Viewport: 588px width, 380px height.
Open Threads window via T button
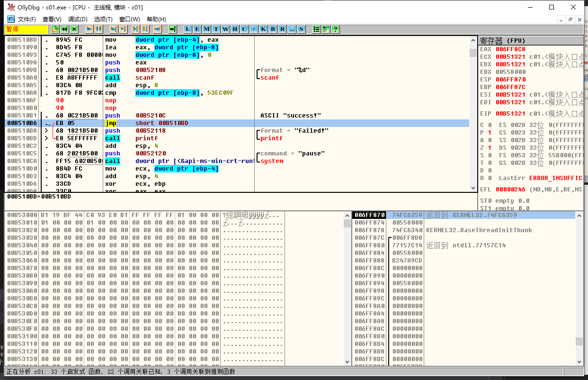[216, 29]
